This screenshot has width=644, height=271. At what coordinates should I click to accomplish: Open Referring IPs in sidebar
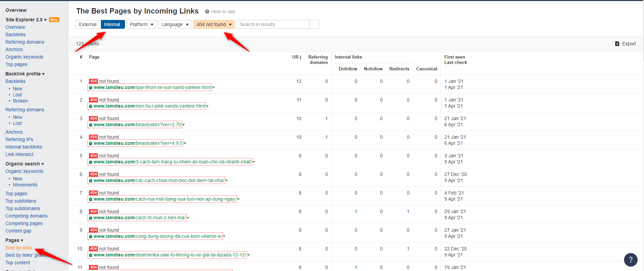pos(19,139)
